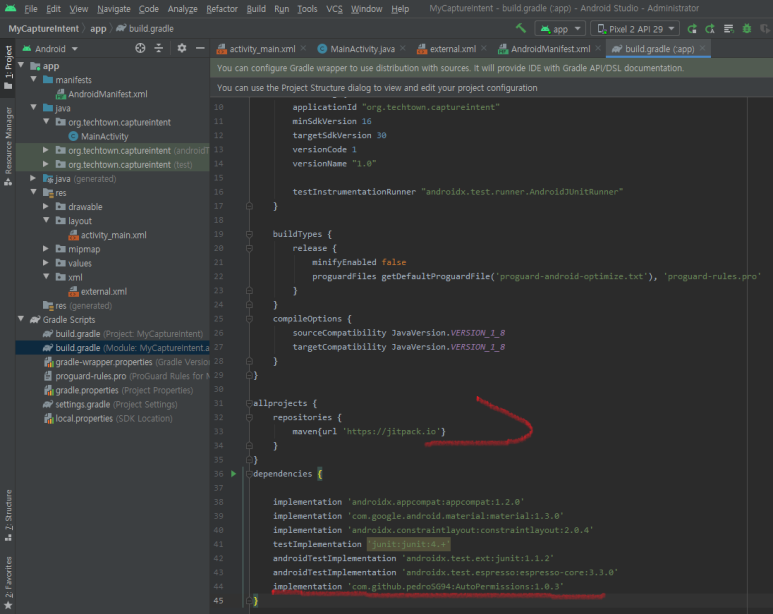Close the external.xml tab
Image resolution: width=773 pixels, height=614 pixels.
pos(484,48)
